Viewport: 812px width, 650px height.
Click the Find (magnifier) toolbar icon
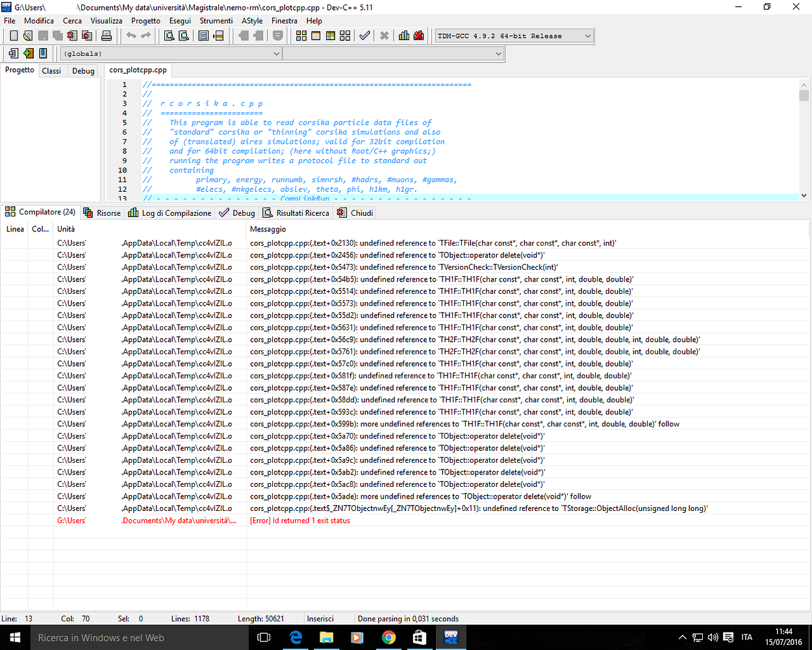[x=169, y=36]
